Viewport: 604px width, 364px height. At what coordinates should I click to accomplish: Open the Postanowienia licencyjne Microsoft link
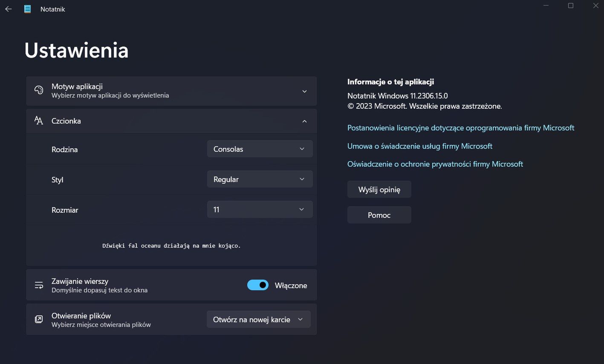[461, 128]
